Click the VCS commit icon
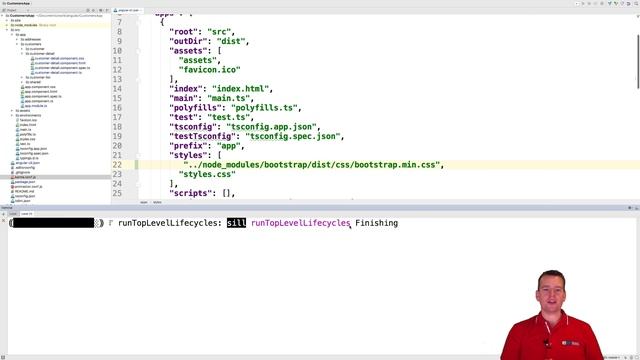Screen dimensions: 640x360 616,3
